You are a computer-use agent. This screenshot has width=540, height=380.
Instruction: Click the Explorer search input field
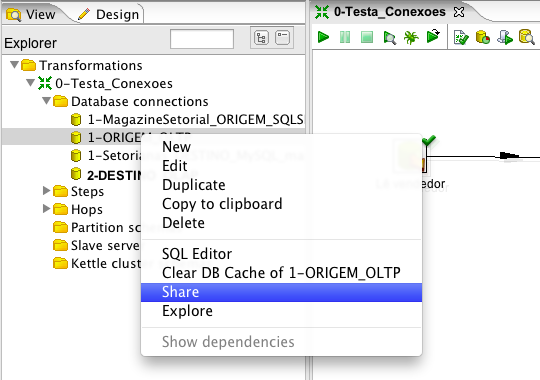(202, 39)
